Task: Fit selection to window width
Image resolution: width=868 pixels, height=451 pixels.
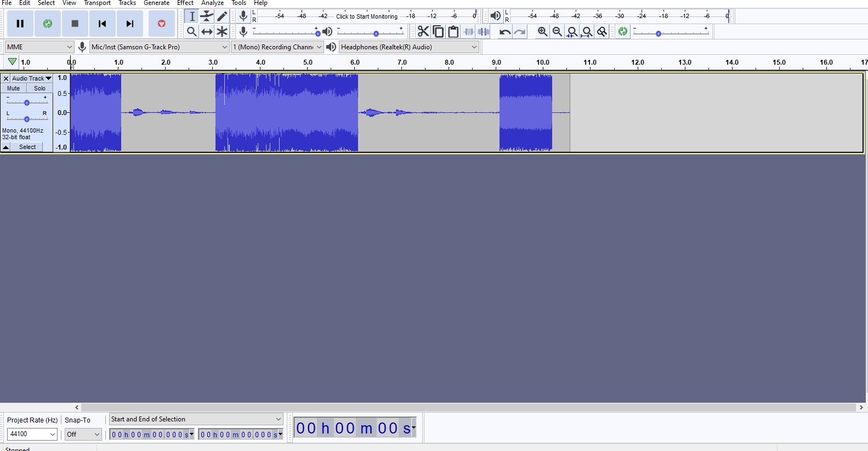Action: coord(572,32)
